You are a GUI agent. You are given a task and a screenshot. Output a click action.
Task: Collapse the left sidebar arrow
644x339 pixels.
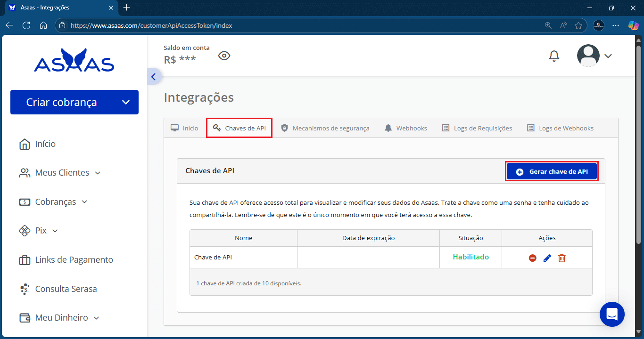coord(154,77)
